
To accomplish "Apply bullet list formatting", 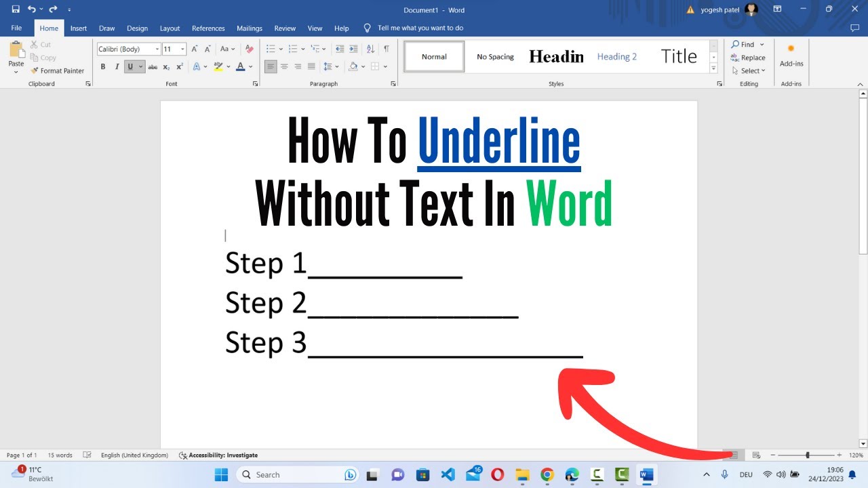I will pos(270,49).
